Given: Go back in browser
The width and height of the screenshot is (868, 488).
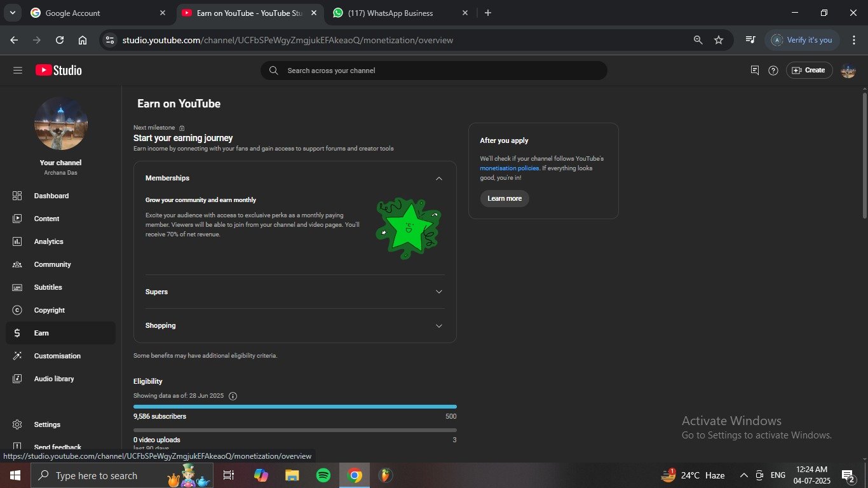Looking at the screenshot, I should (14, 40).
